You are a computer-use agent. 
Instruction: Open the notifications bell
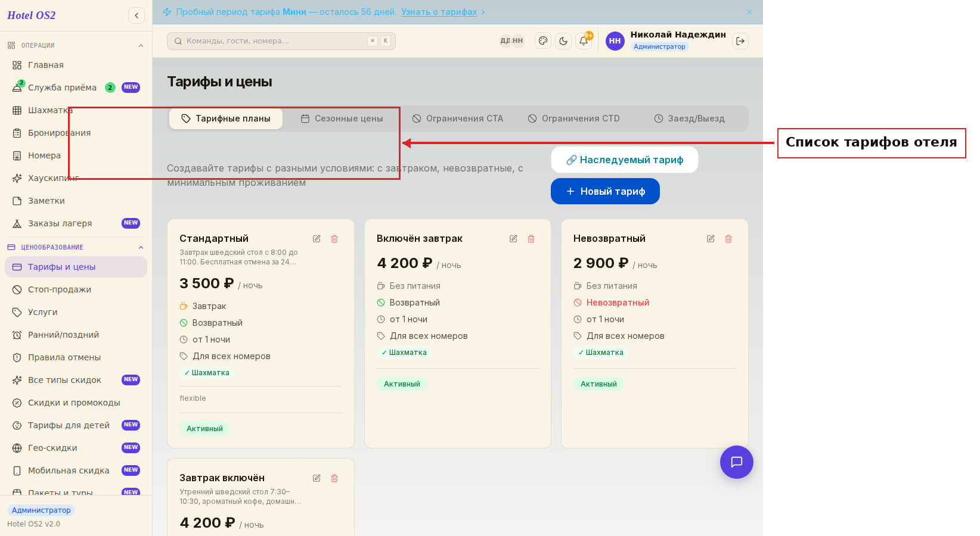pyautogui.click(x=584, y=41)
